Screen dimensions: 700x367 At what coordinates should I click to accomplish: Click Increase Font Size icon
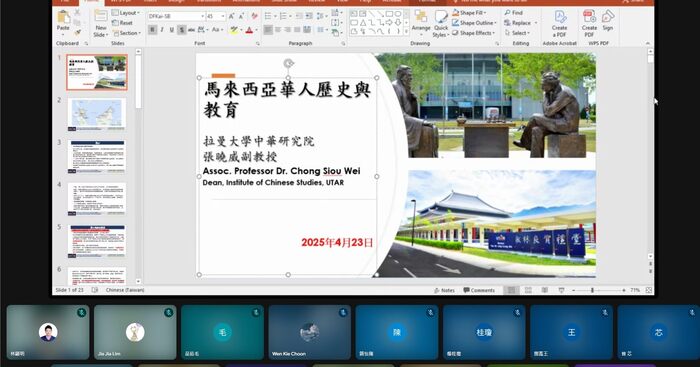pos(232,16)
